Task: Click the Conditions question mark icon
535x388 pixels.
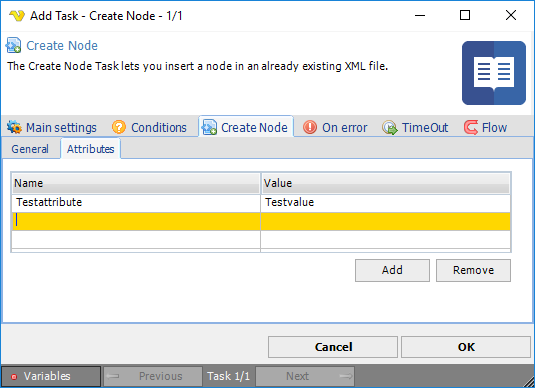Action: (x=119, y=127)
